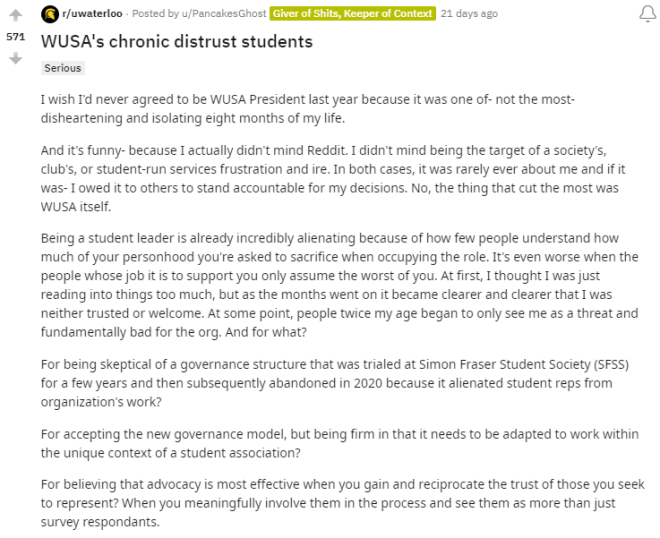Click paragraph starting 'Being a student leader'
660x538 pixels.
(339, 285)
